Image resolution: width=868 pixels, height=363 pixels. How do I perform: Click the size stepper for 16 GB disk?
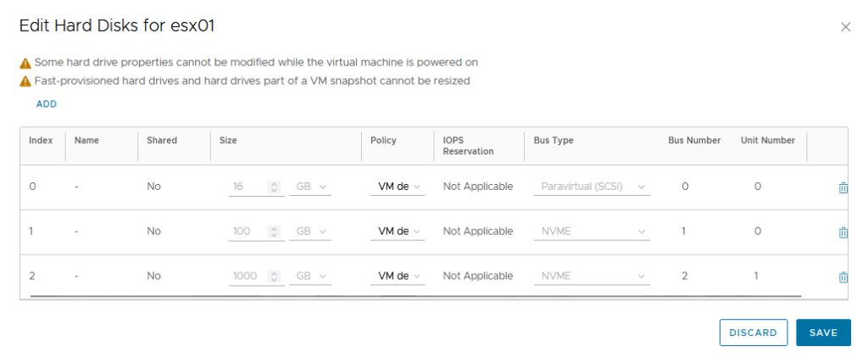(274, 187)
